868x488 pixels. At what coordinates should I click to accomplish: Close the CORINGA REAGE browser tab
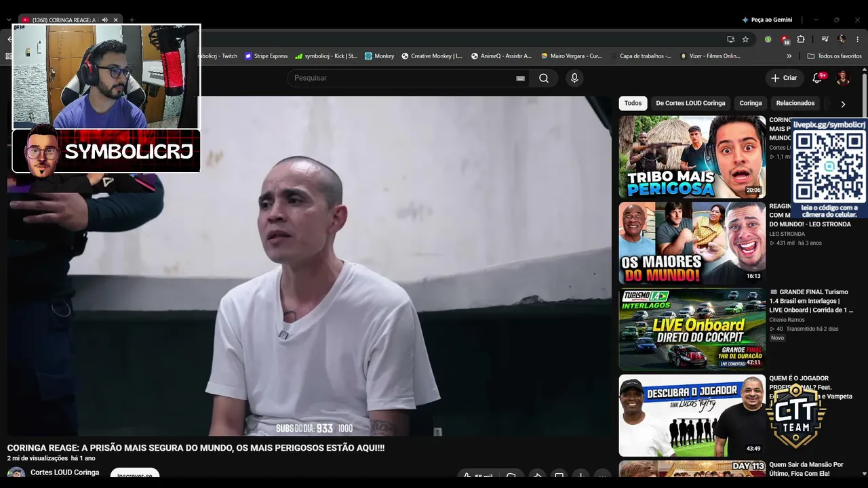tap(115, 20)
